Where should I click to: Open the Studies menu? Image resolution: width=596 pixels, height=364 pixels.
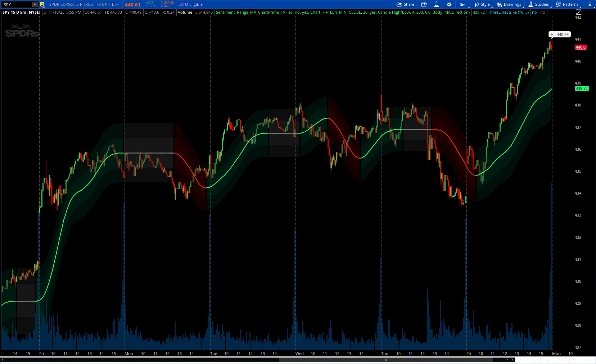[539, 4]
